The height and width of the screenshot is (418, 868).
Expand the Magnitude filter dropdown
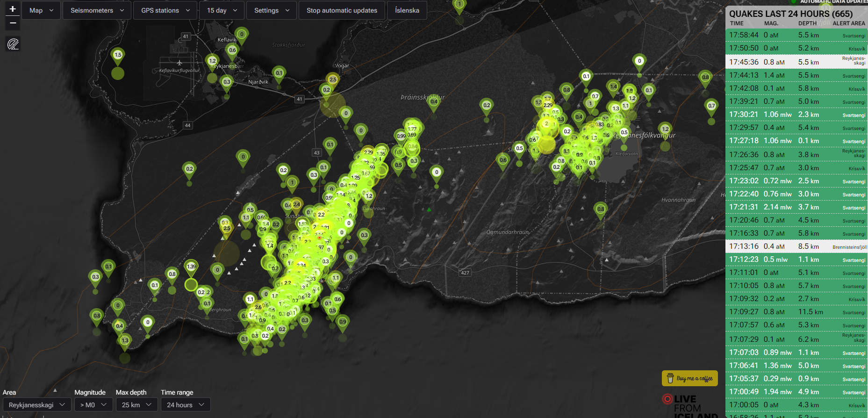(x=93, y=404)
